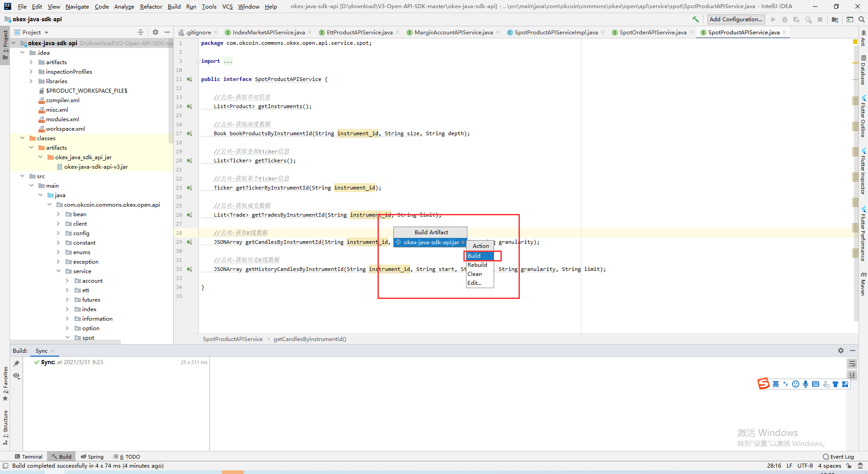Image resolution: width=868 pixels, height=474 pixels.
Task: Click the pin icon in Build panel
Action: (16, 363)
